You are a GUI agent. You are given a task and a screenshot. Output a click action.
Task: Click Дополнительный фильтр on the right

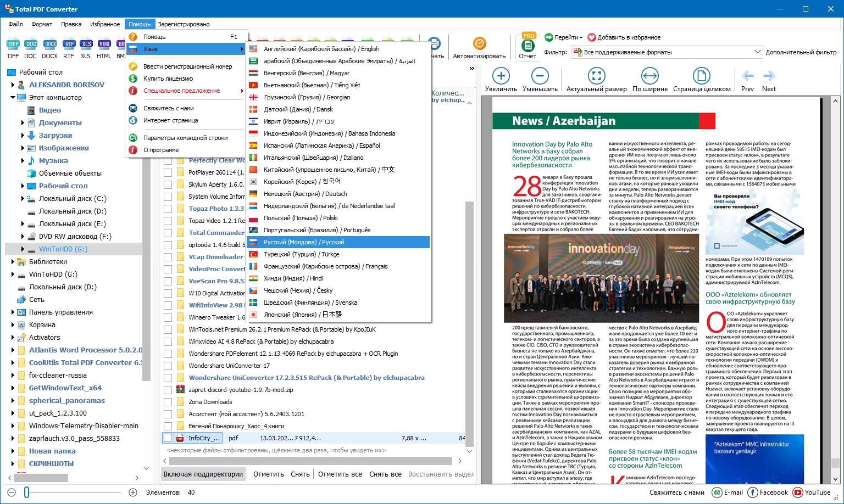(x=801, y=52)
